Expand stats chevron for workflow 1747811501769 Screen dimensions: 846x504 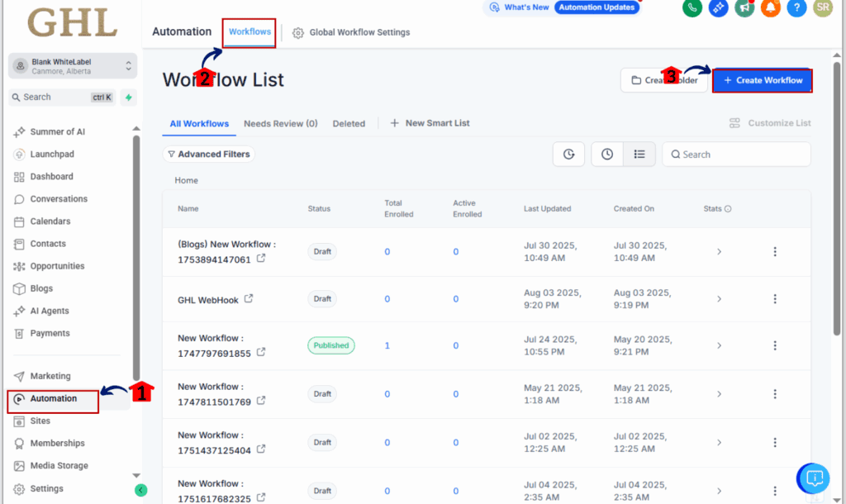click(720, 394)
